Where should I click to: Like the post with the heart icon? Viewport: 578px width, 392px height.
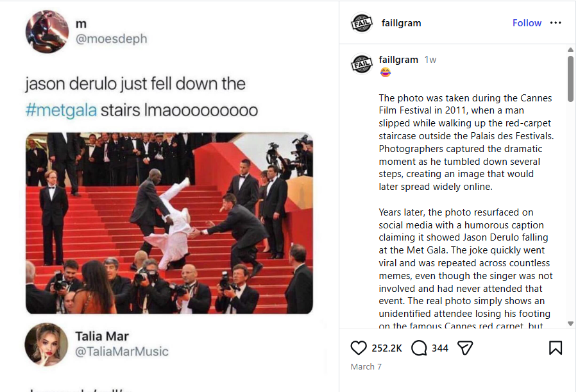click(x=359, y=348)
